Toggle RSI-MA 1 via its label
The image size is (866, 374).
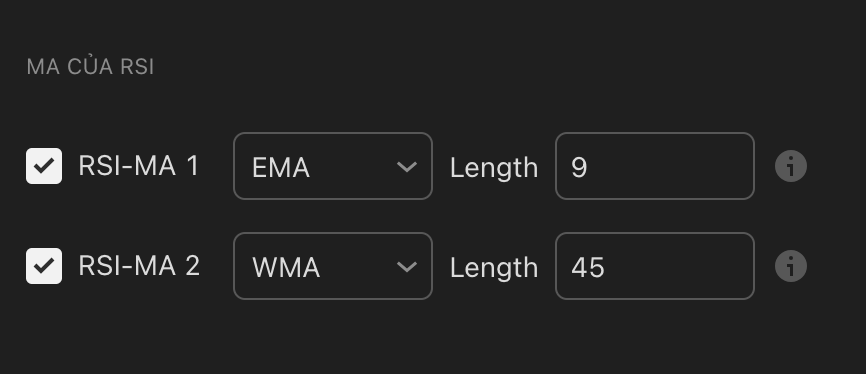click(139, 166)
